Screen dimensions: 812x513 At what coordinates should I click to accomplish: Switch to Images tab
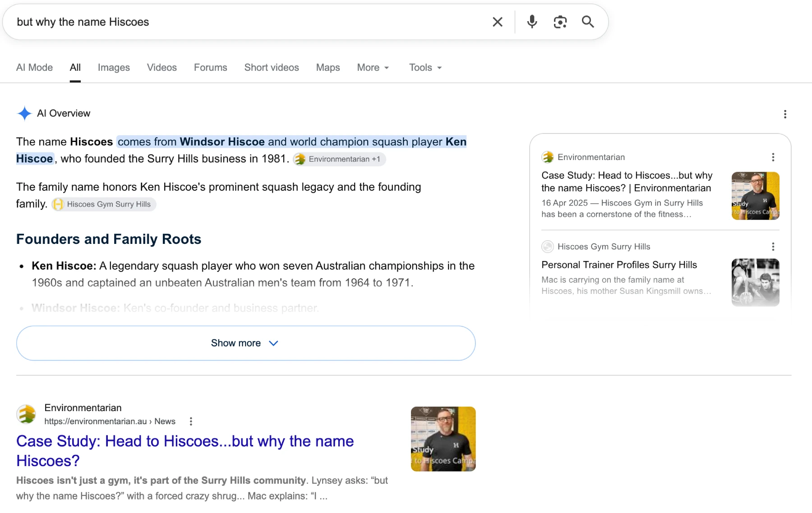pos(114,68)
